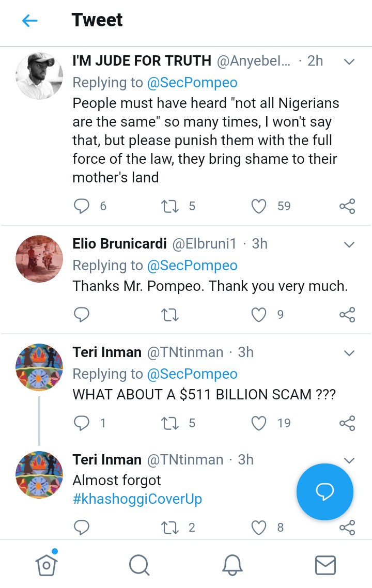The image size is (372, 588).
Task: Expand options chevron on Elio Brunicardi's tweet
Action: [x=349, y=244]
